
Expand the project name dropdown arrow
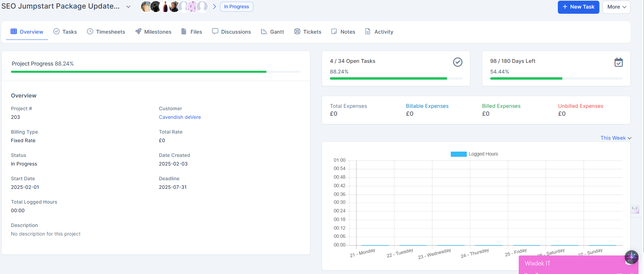tap(128, 7)
